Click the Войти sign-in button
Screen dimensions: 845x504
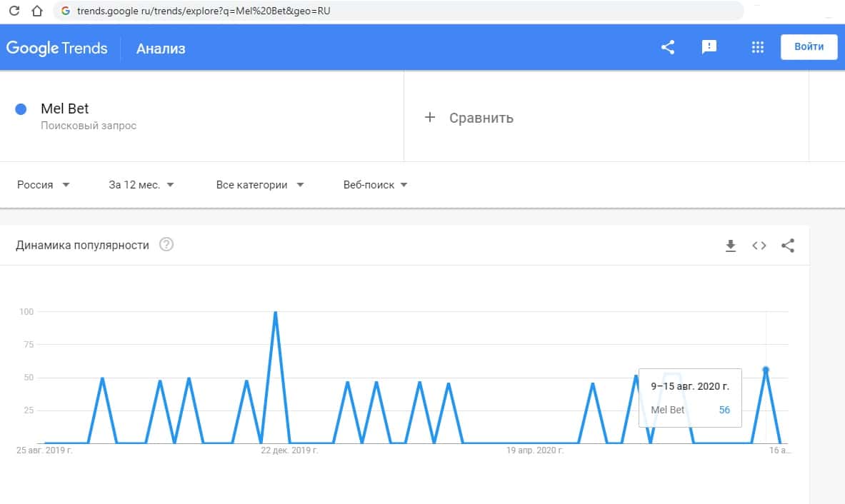point(809,47)
